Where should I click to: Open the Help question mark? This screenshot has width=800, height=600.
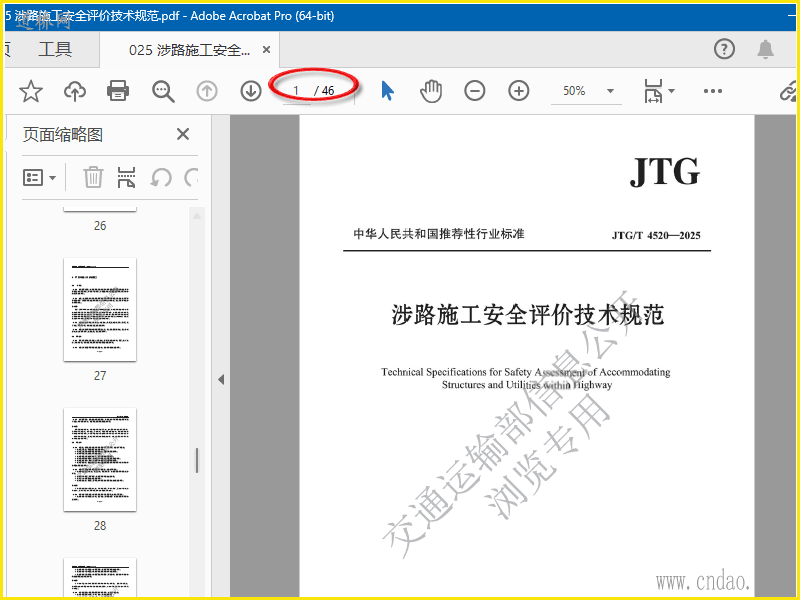[x=724, y=49]
